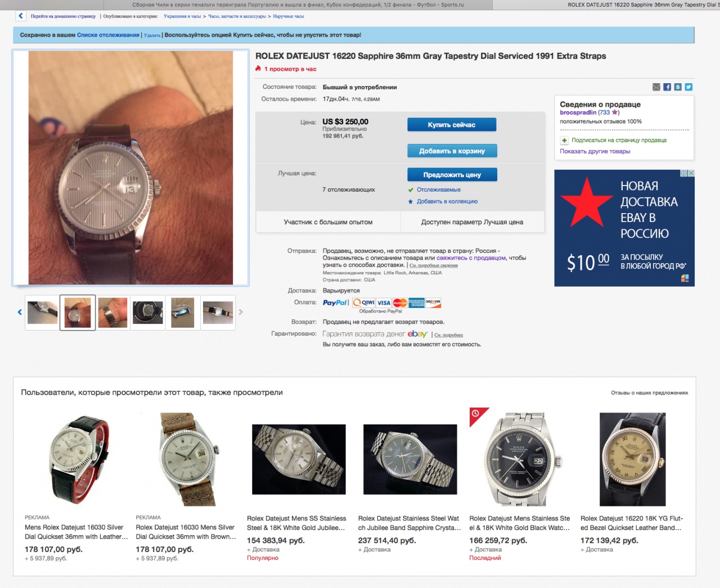This screenshot has width=720, height=588.
Task: Click star icon Добавить в коллекцию
Action: 411,201
